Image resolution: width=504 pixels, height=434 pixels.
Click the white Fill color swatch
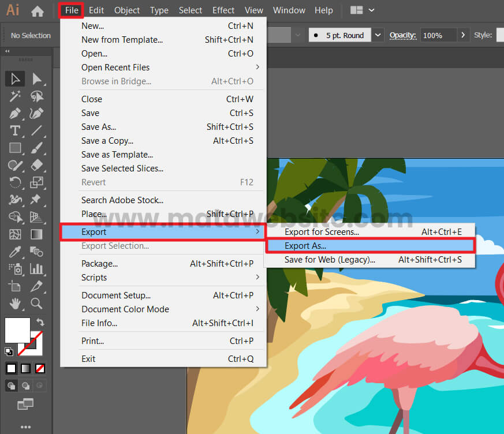coord(17,330)
